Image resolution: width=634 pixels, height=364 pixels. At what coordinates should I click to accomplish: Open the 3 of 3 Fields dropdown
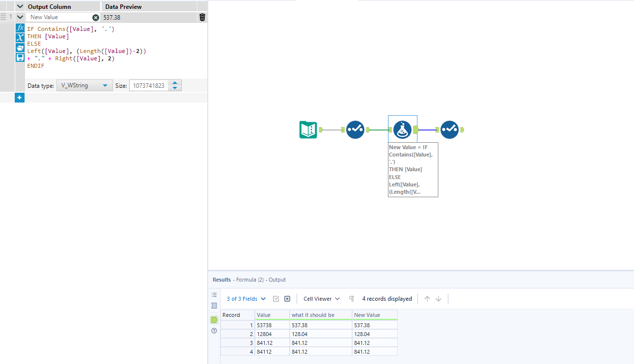246,298
